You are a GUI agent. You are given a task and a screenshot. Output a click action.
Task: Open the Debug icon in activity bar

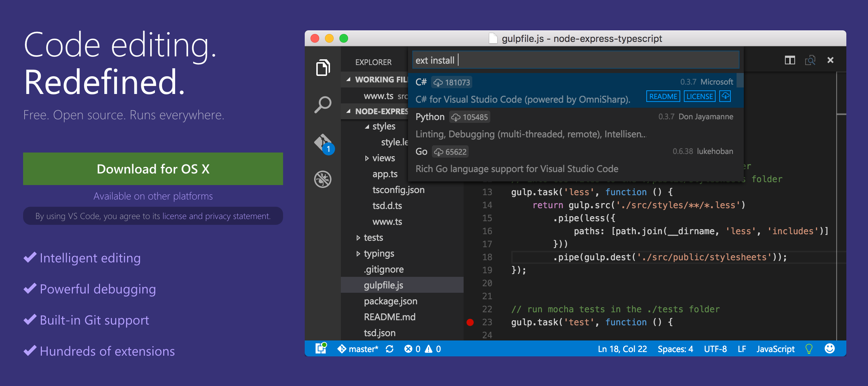click(323, 179)
